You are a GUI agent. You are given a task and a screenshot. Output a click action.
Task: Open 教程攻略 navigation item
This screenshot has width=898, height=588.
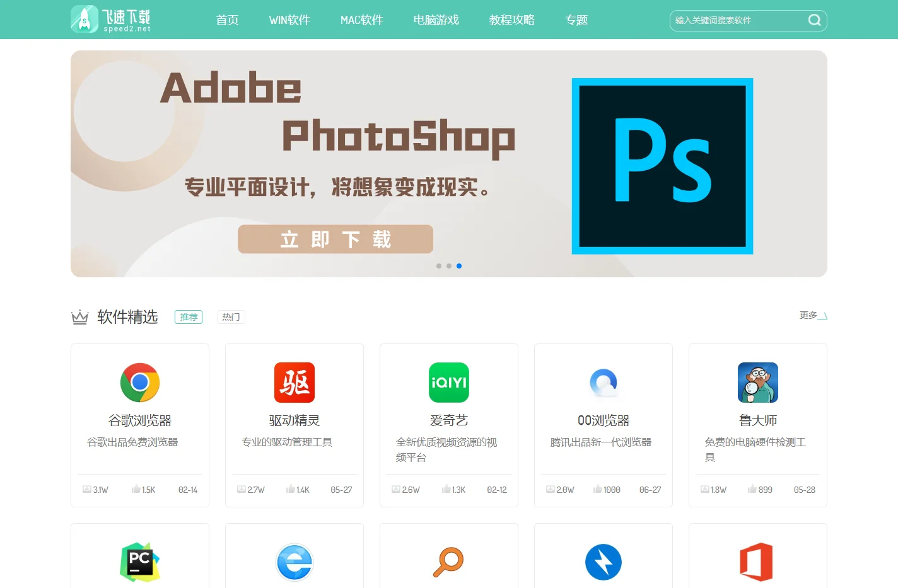512,20
